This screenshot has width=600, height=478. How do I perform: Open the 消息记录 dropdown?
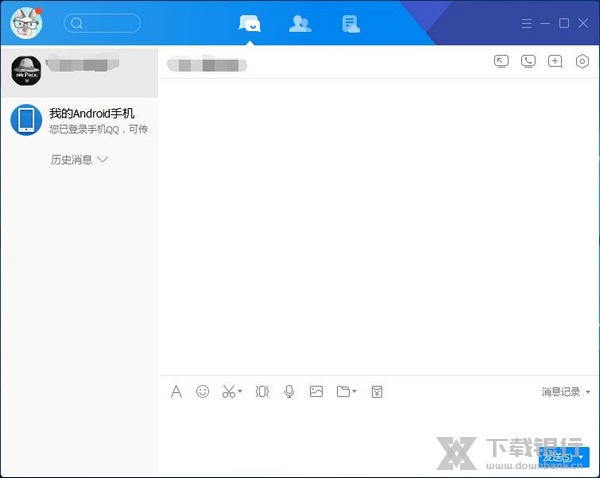(x=565, y=392)
